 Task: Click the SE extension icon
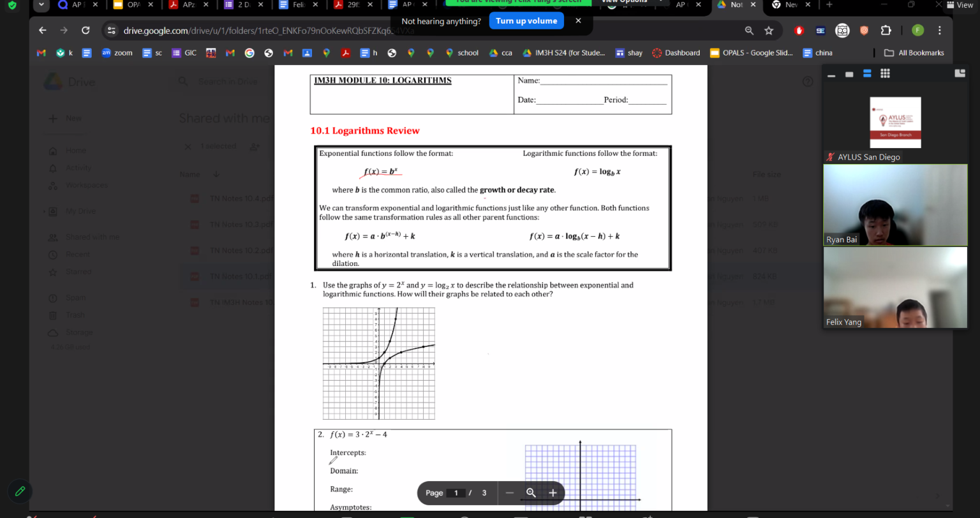(820, 30)
